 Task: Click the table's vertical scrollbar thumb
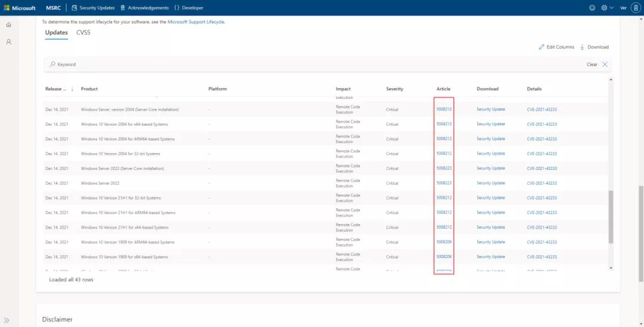611,217
